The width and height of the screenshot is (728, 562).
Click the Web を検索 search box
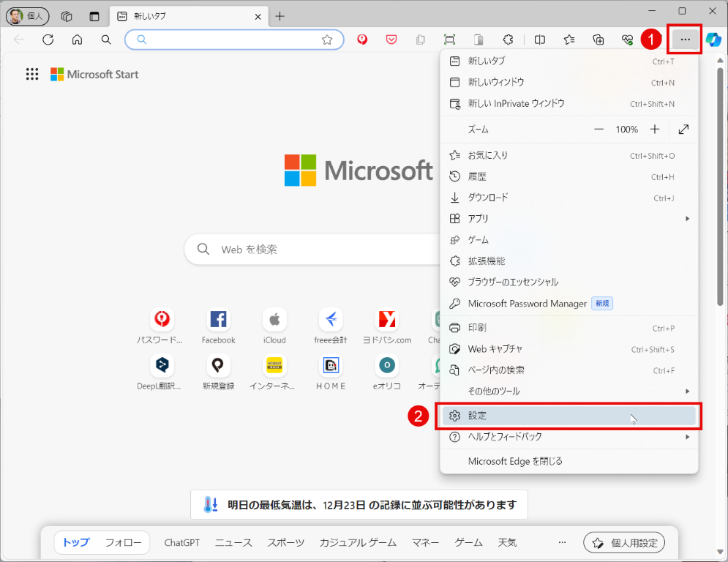coord(312,250)
